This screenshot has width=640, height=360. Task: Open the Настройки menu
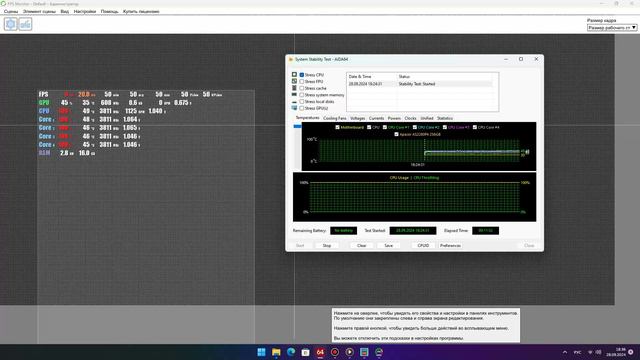point(84,11)
